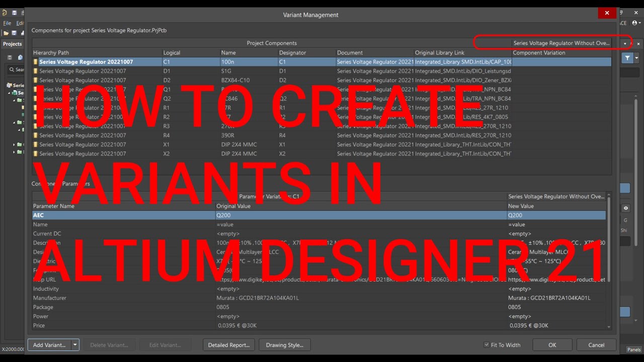
Task: Click the Parameter Name column header
Action: point(124,206)
